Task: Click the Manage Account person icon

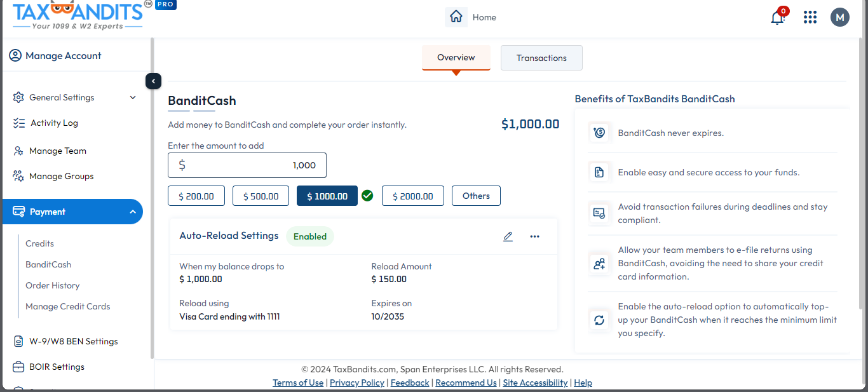Action: pos(15,56)
